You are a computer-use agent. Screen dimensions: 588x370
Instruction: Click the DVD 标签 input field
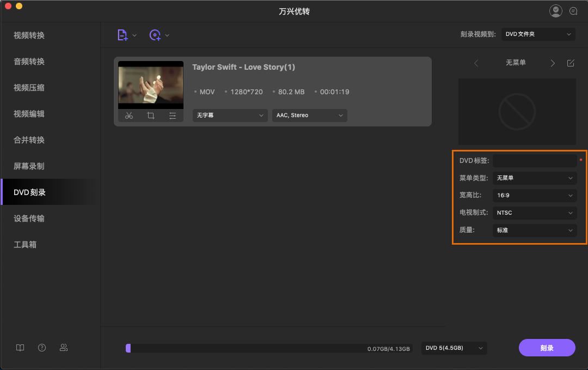pos(534,160)
